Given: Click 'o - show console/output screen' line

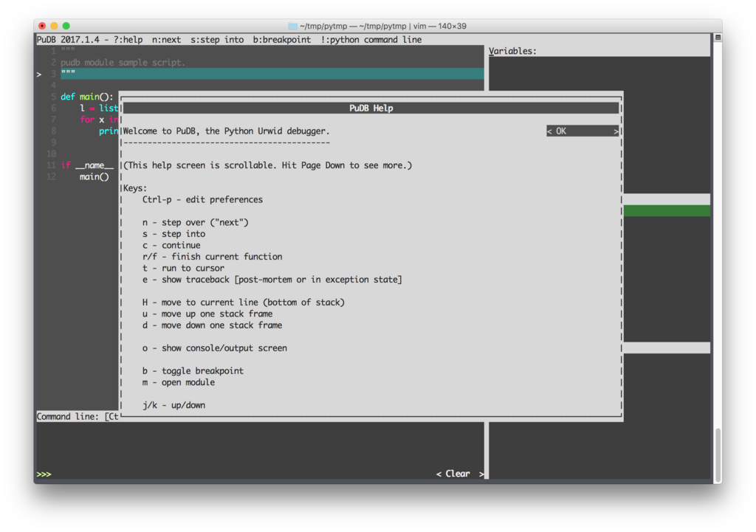Looking at the screenshot, I should 215,348.
